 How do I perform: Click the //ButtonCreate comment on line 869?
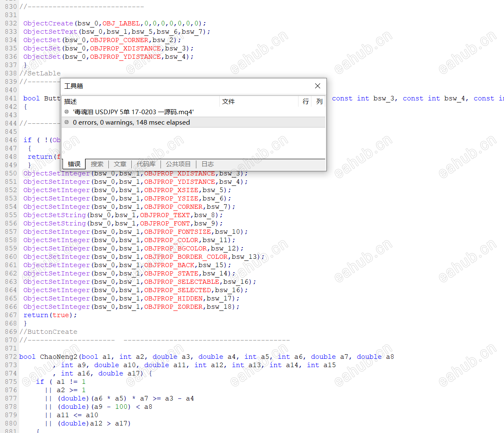(x=48, y=332)
